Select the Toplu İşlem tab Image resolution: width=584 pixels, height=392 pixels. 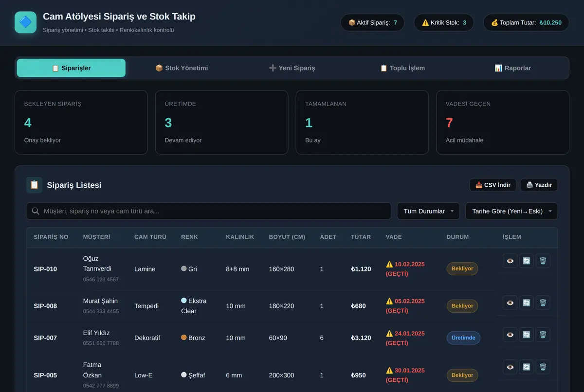pos(402,68)
